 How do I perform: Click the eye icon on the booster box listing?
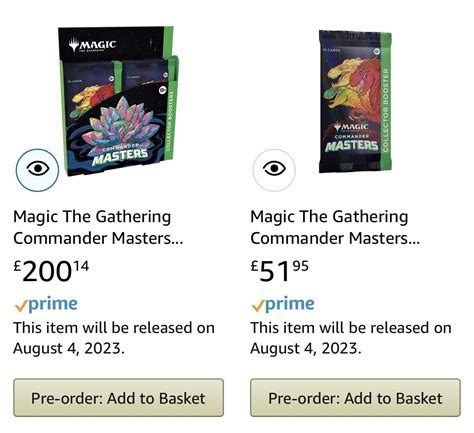tap(37, 170)
